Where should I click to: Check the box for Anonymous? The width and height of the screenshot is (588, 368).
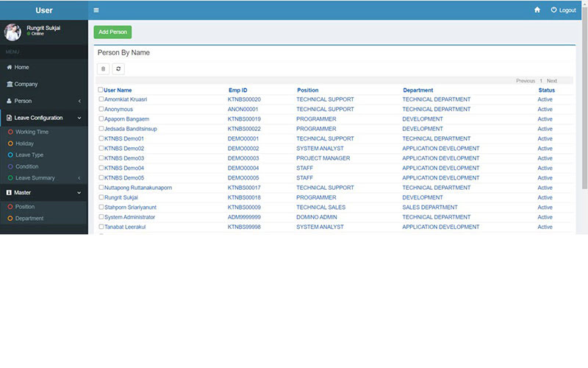[101, 109]
